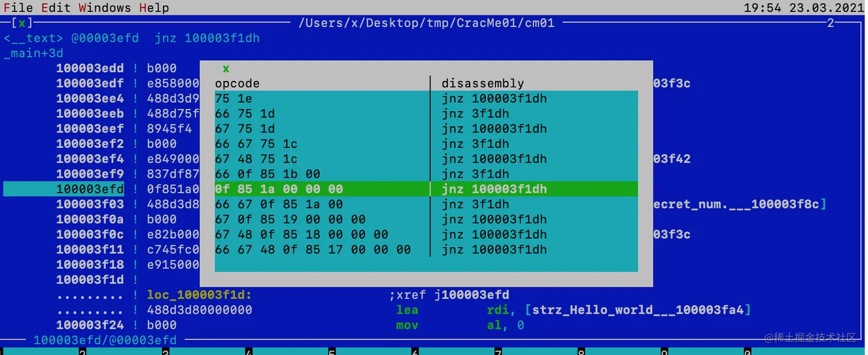Image resolution: width=868 pixels, height=355 pixels.
Task: Go to address 100003ee4
Action: pos(90,98)
